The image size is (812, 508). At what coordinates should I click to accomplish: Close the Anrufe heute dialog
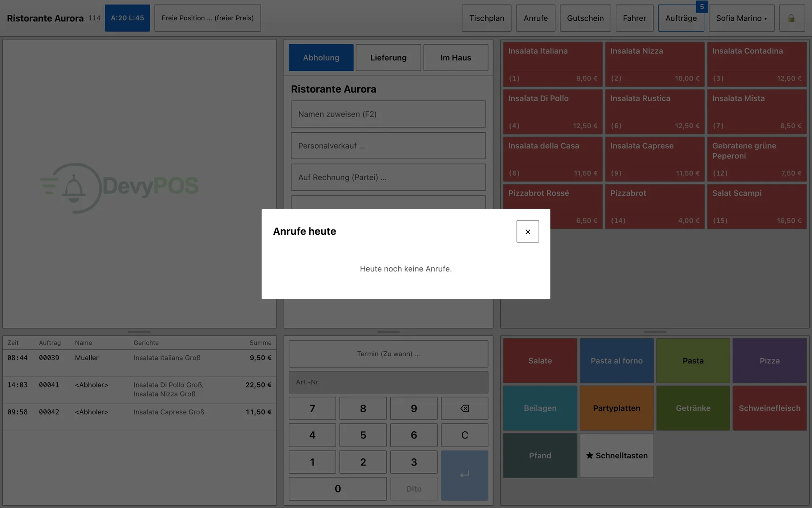[x=527, y=231]
